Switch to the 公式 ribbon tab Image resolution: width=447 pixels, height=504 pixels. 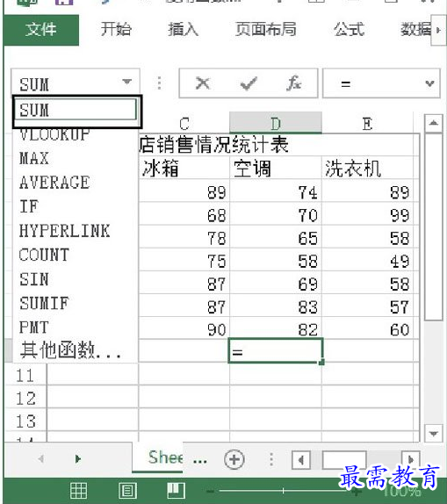coord(349,29)
